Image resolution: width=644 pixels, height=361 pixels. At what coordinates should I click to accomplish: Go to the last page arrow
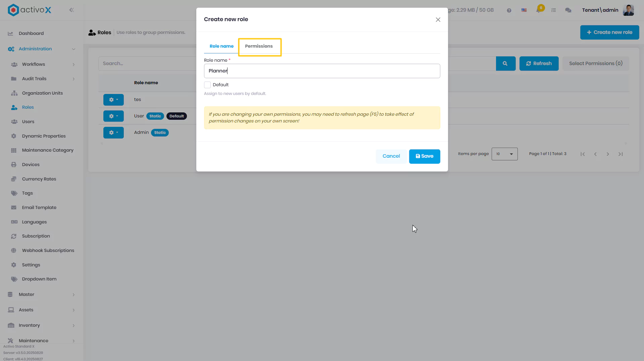pos(620,154)
